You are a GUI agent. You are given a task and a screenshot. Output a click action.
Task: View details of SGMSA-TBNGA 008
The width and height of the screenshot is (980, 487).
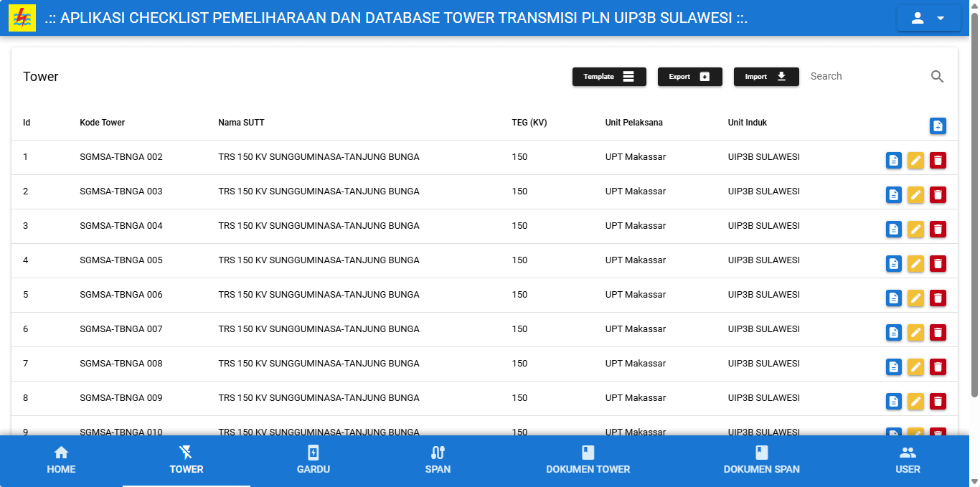[894, 367]
